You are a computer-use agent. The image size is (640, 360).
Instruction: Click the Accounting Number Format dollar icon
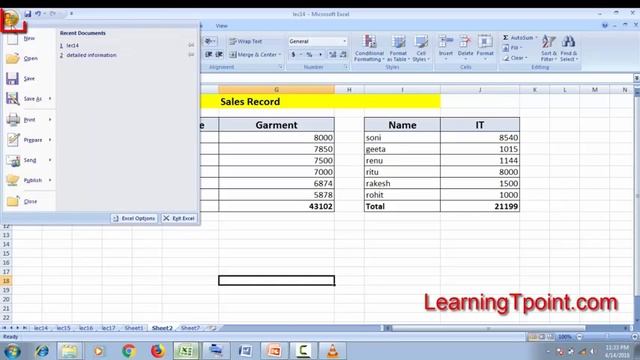click(293, 55)
